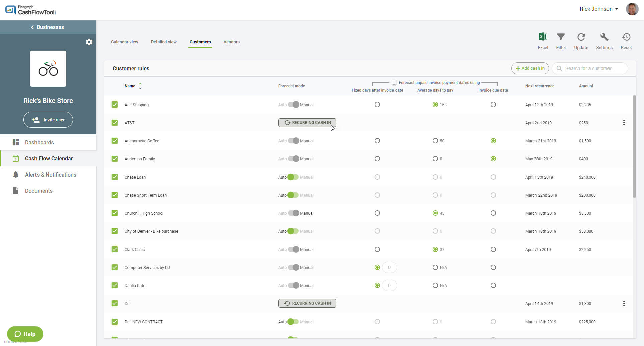The height and width of the screenshot is (346, 644).
Task: Open Documents menu item
Action: [48, 191]
